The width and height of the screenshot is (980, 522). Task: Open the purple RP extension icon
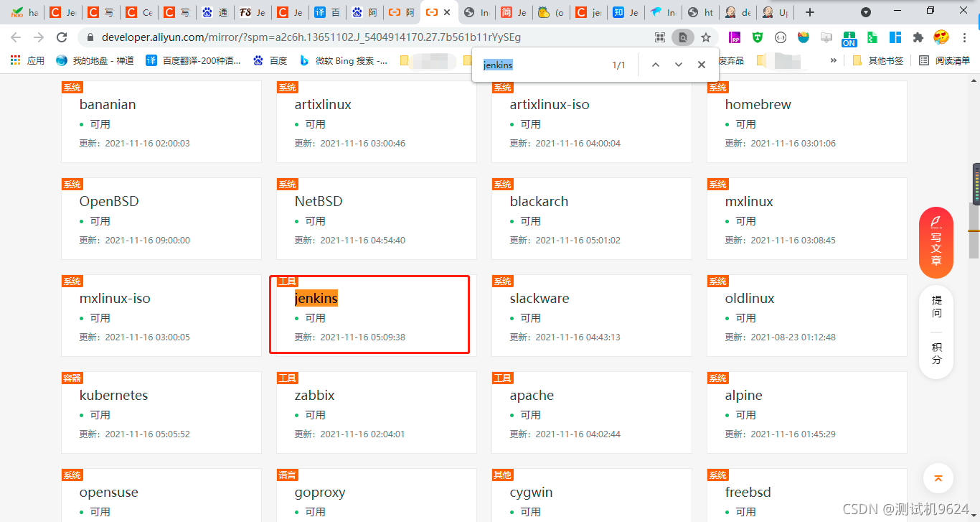coord(735,37)
